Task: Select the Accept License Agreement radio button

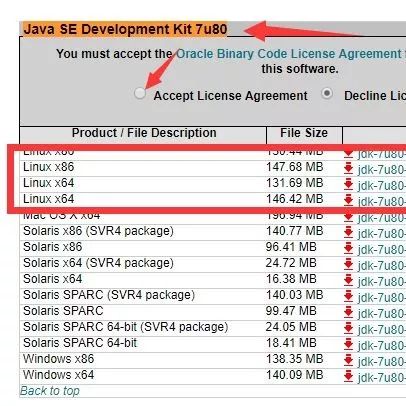Action: click(x=140, y=93)
